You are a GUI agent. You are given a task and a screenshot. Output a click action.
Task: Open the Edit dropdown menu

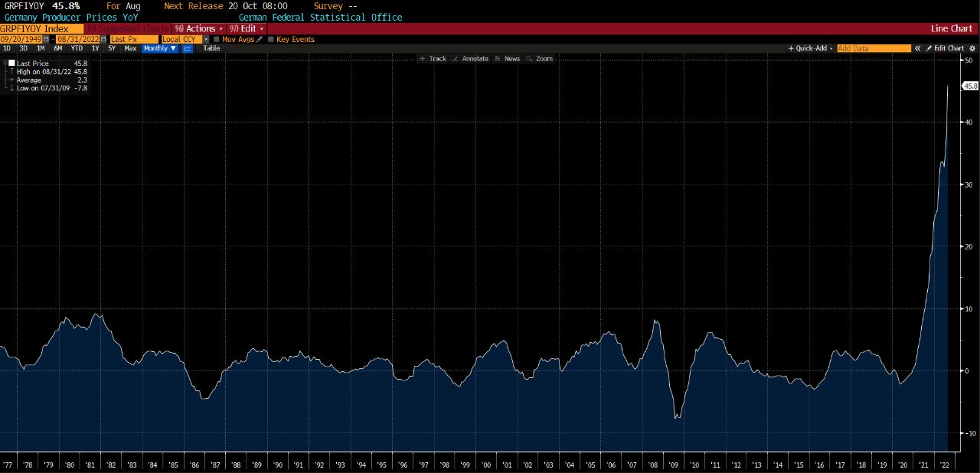[247, 29]
